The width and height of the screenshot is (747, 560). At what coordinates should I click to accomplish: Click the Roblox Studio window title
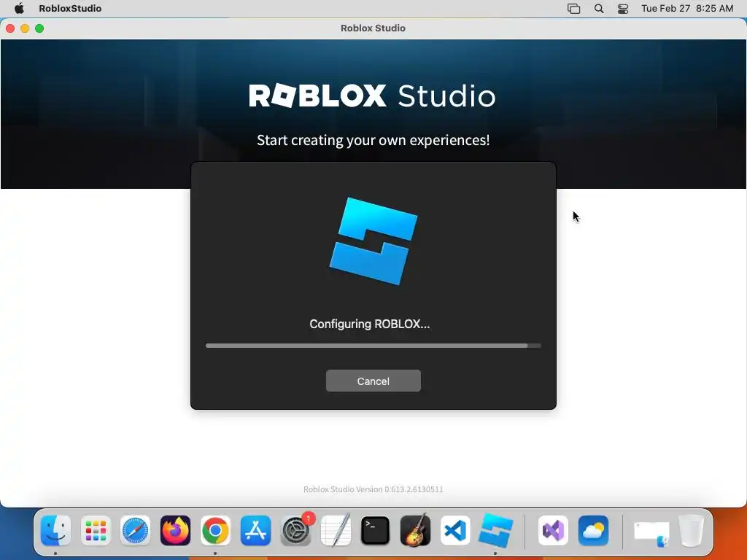(373, 28)
